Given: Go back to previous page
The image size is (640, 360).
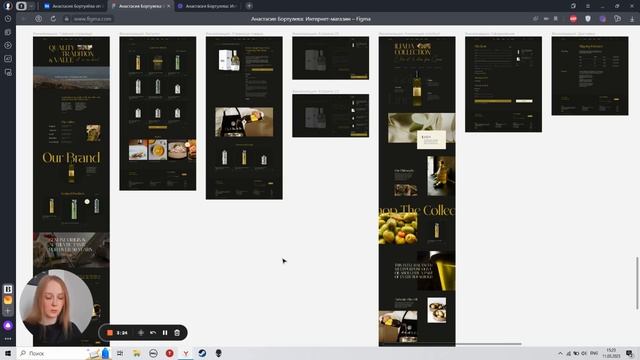Looking at the screenshot, I should point(23,19).
